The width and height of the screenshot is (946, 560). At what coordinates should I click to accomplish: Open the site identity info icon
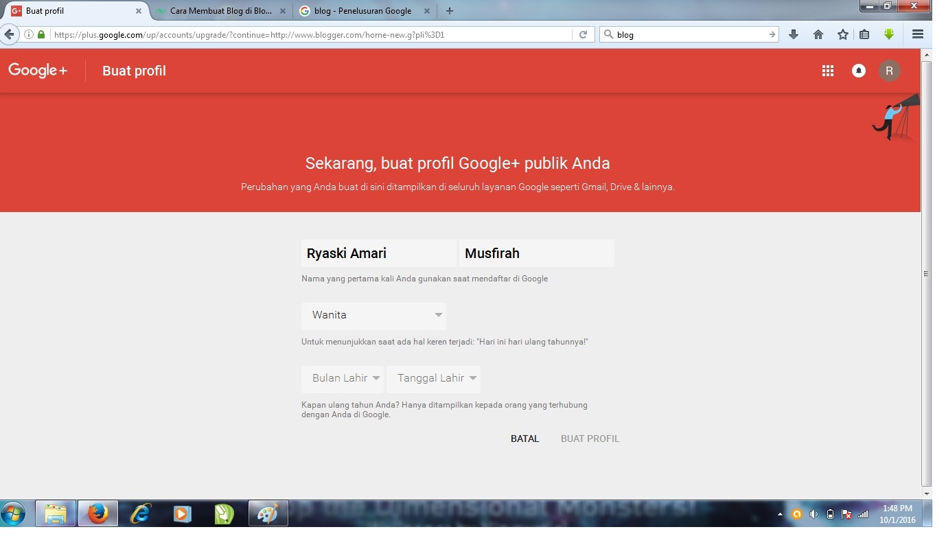click(29, 34)
